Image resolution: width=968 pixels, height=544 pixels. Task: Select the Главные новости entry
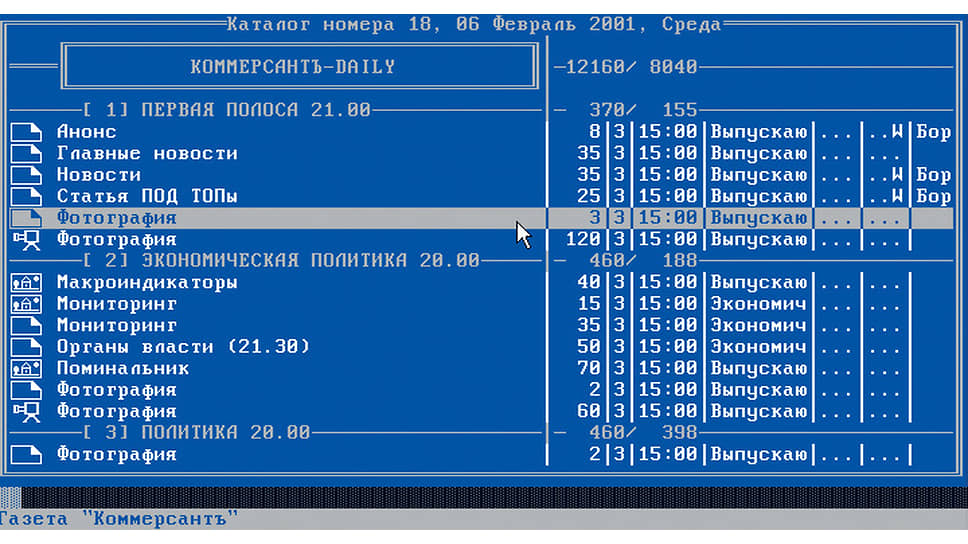tap(147, 154)
